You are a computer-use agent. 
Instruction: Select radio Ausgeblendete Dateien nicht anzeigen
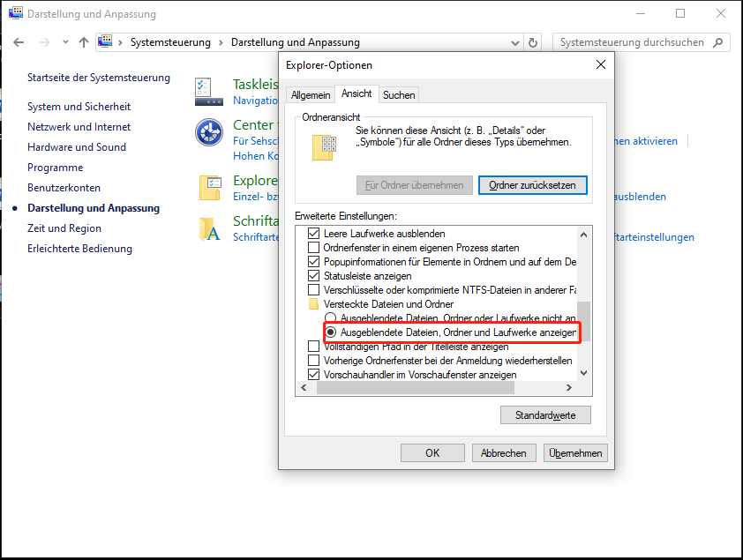click(x=330, y=317)
